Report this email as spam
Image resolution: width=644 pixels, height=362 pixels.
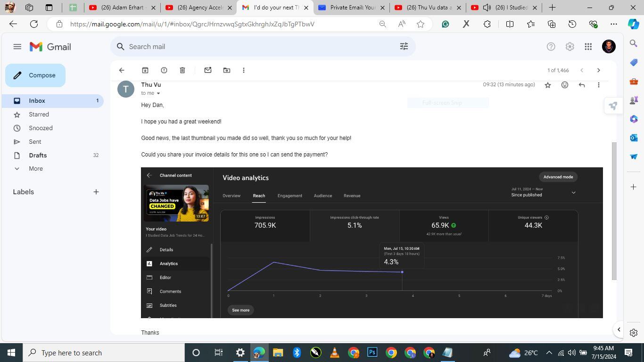164,70
